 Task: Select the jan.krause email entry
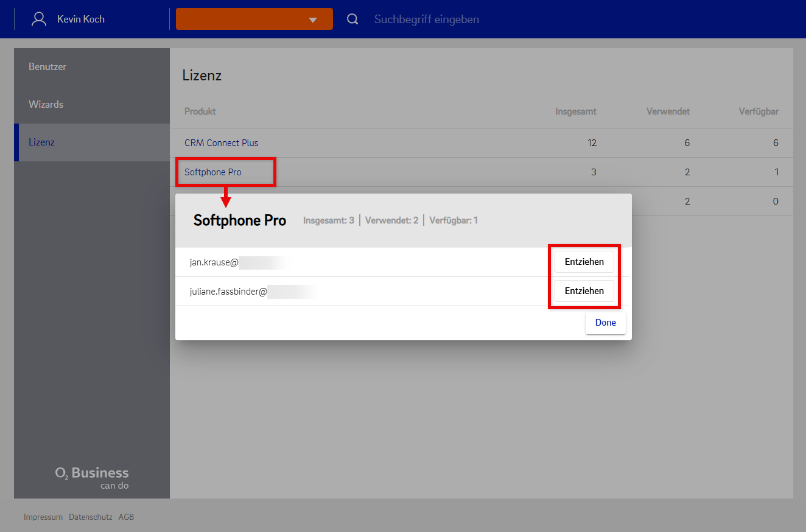(214, 262)
